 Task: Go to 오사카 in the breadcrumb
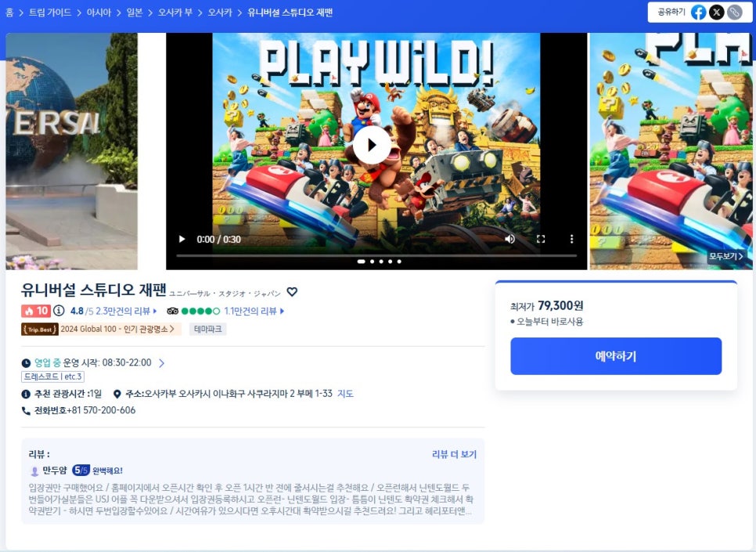220,13
